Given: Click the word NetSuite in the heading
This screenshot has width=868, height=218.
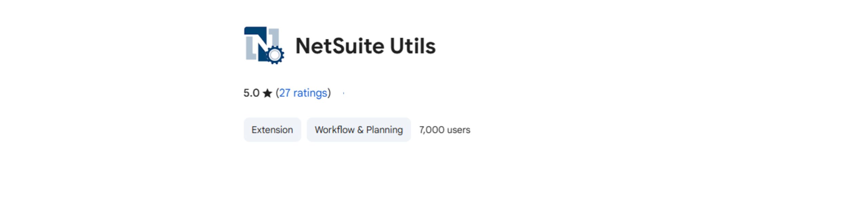Looking at the screenshot, I should 340,46.
